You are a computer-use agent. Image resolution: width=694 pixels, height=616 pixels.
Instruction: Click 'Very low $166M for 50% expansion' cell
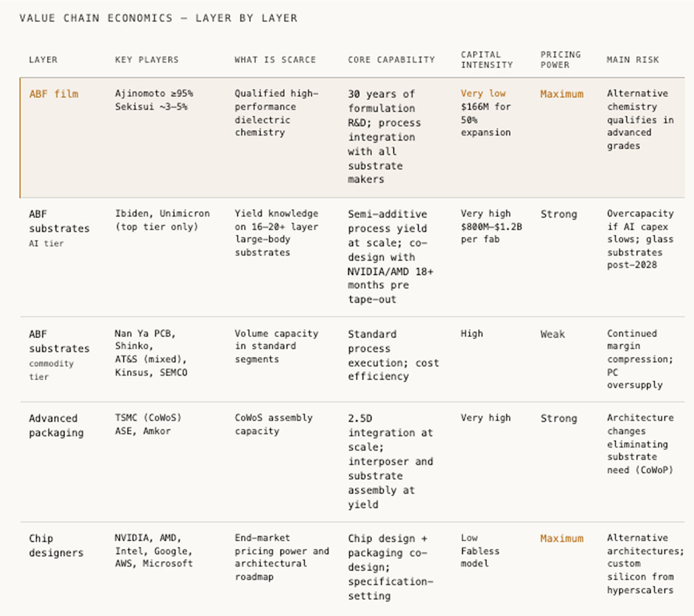486,113
